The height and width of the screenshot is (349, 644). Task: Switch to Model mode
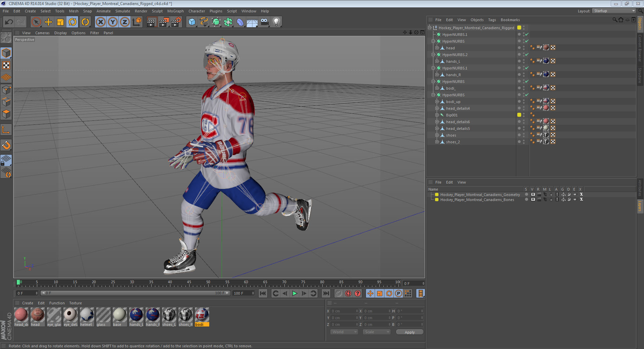6,53
